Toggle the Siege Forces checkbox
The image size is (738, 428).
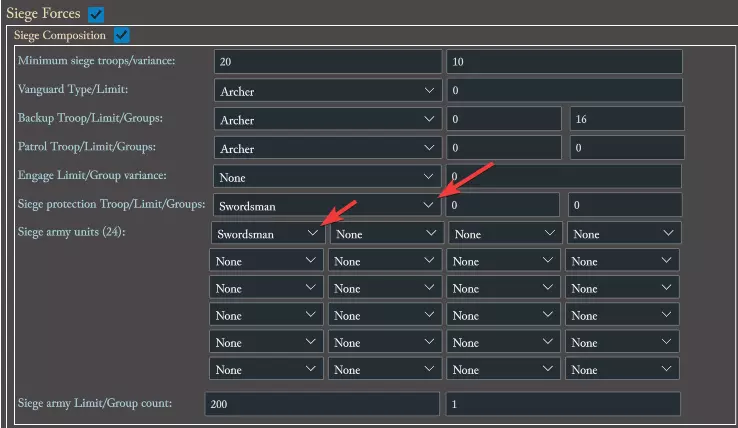[x=95, y=13]
